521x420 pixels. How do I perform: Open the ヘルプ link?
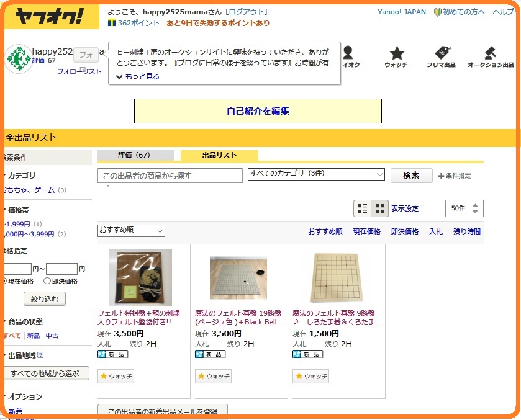tap(503, 12)
